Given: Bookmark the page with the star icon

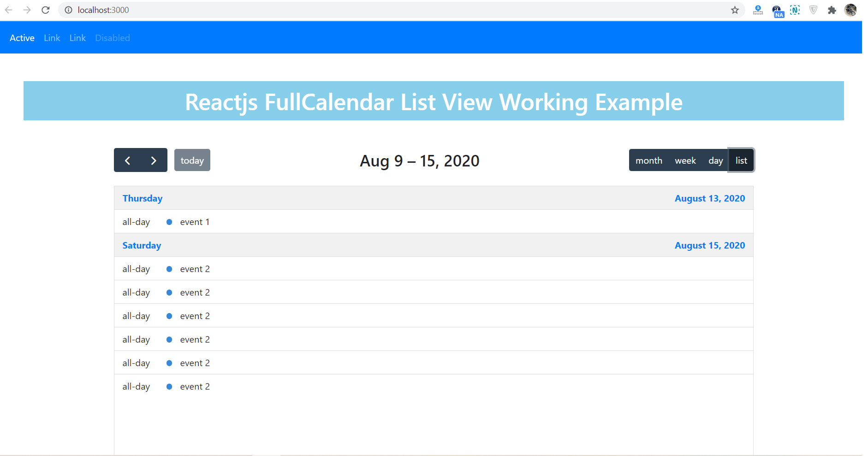Looking at the screenshot, I should pyautogui.click(x=734, y=10).
